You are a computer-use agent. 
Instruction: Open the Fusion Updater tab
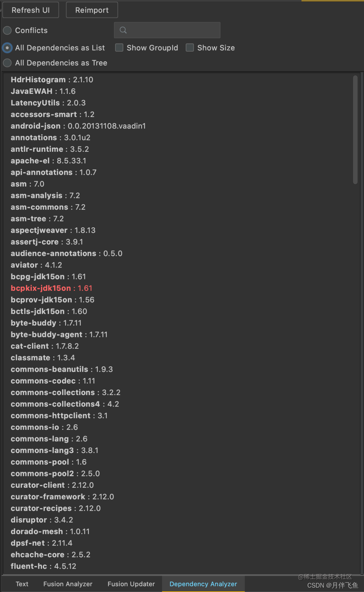point(131,584)
